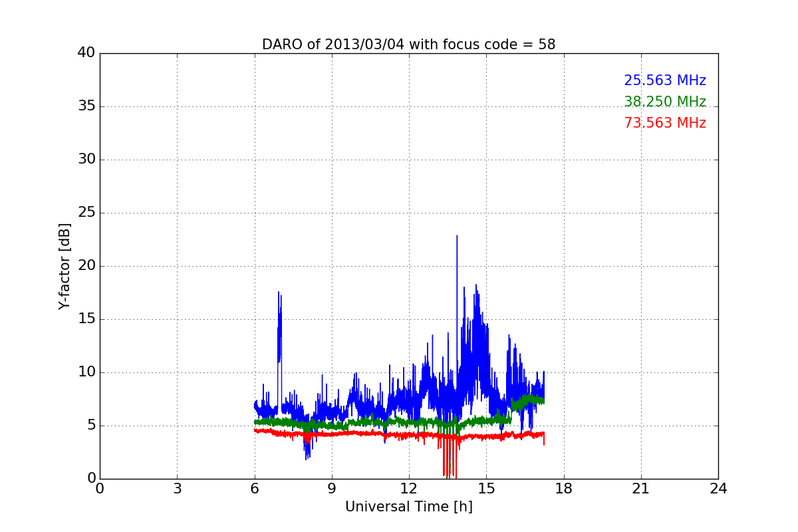Click y-axis tick label 20
The height and width of the screenshot is (532, 798).
pos(86,266)
